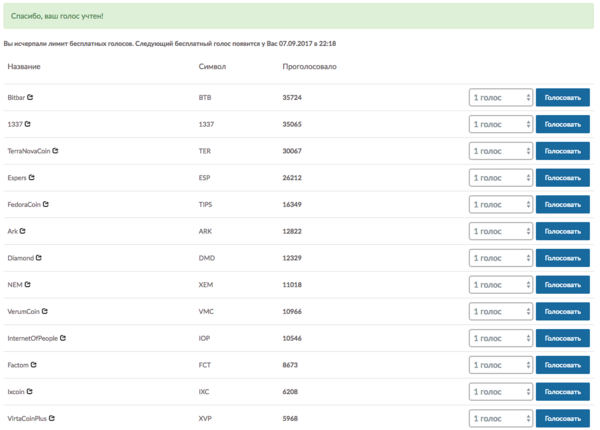Click Голосовать button in the Ark row
Viewport: 600px width, 430px height.
(562, 231)
